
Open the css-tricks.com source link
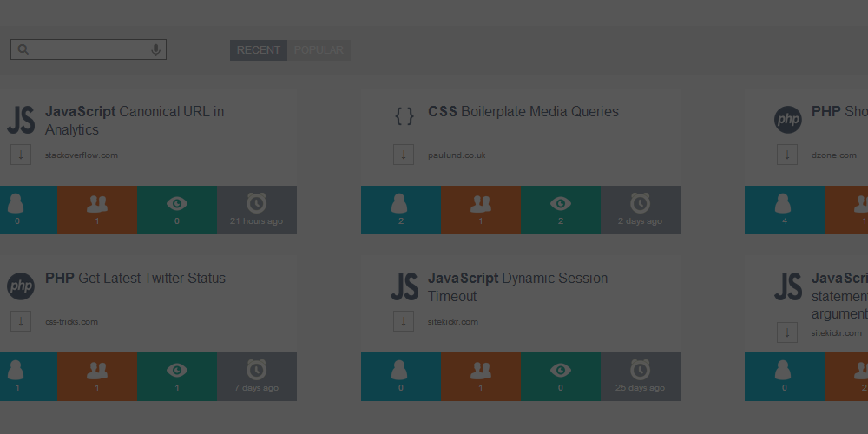pos(71,322)
